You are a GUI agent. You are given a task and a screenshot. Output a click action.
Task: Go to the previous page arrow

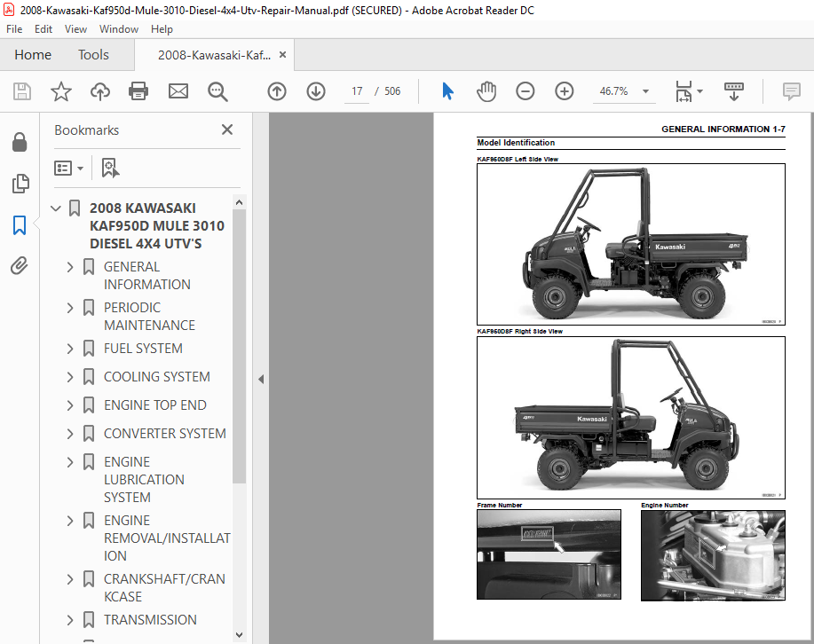[277, 92]
